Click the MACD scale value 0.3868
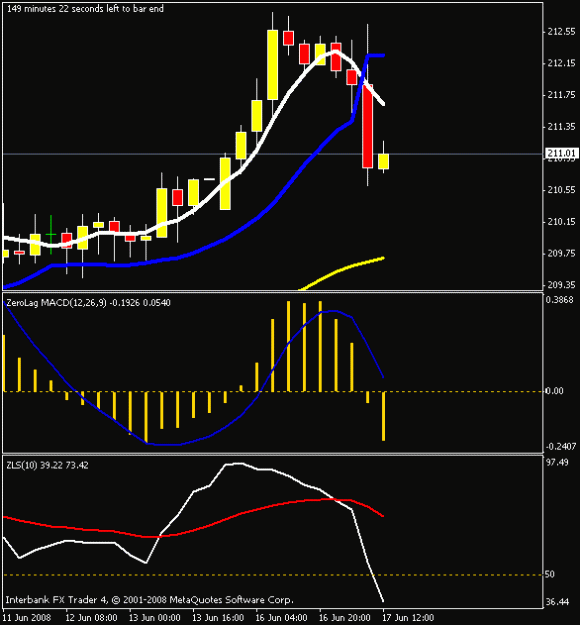Image resolution: width=580 pixels, height=625 pixels. [559, 300]
